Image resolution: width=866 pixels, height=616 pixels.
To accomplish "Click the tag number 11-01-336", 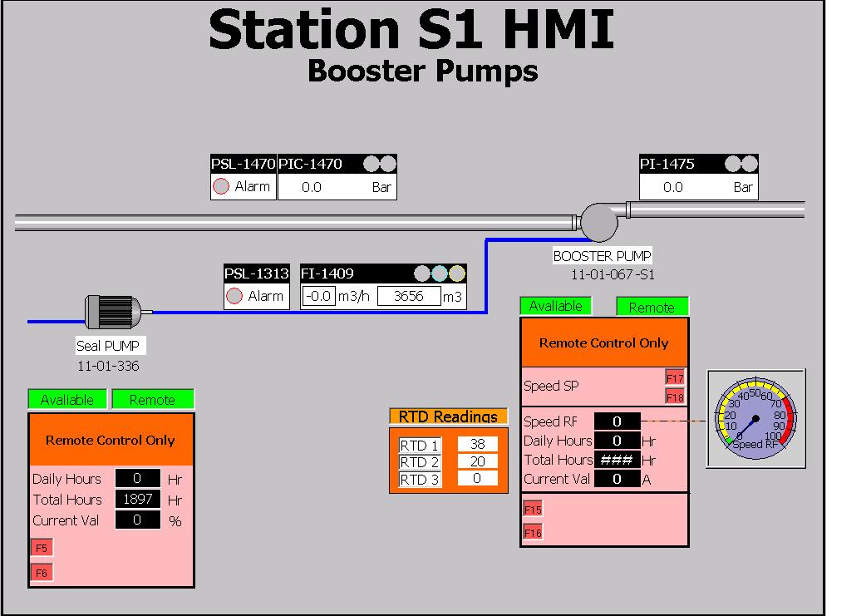I will (108, 366).
